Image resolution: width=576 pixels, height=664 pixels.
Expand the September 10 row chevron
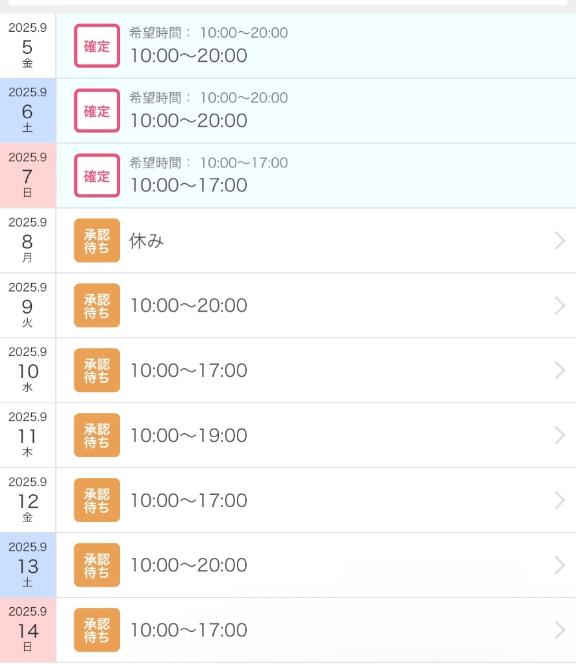[560, 371]
